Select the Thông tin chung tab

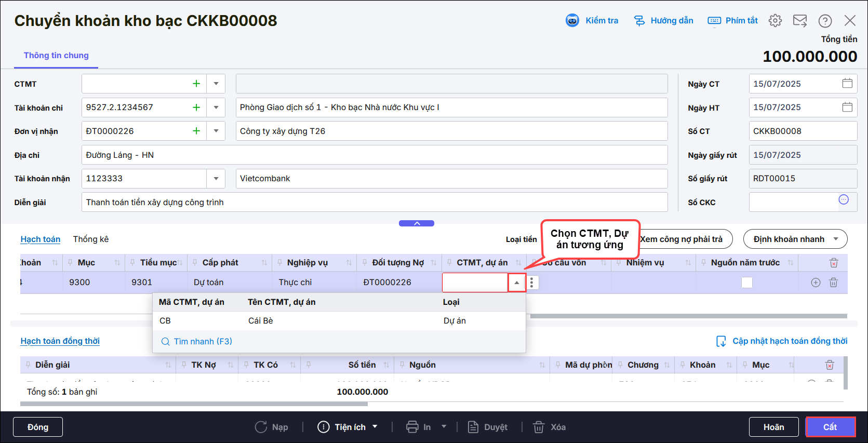click(56, 56)
